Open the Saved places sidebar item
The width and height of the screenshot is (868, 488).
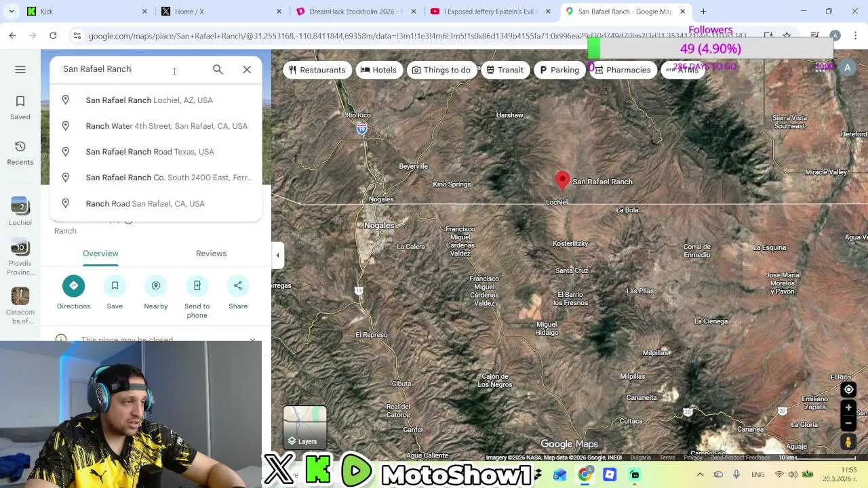[x=20, y=107]
